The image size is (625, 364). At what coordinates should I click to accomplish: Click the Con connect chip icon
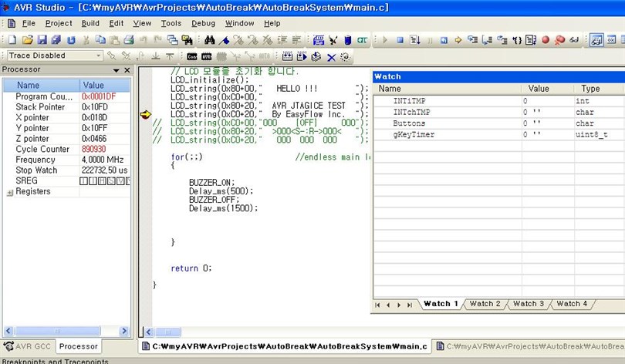click(191, 56)
